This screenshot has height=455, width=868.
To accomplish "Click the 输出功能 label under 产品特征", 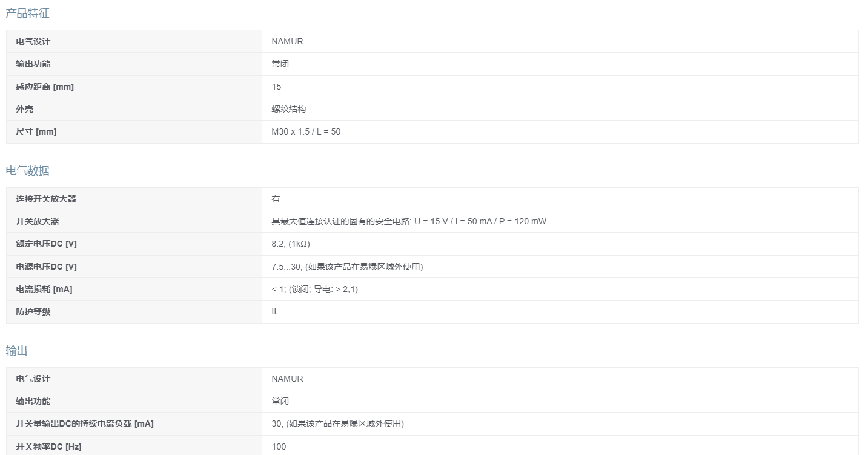I will (x=33, y=64).
